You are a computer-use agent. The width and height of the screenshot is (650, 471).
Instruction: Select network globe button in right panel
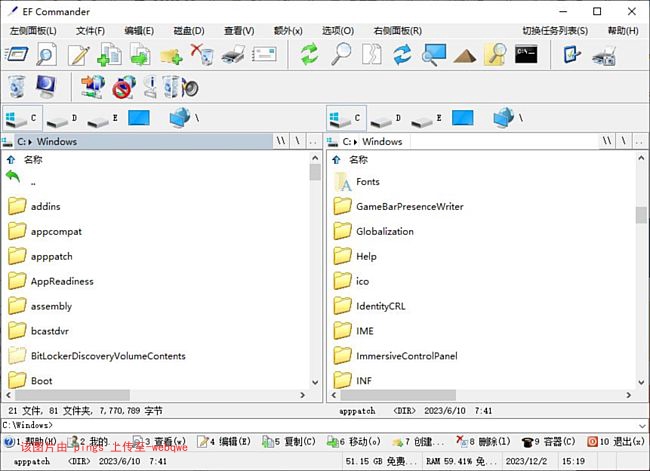508,118
